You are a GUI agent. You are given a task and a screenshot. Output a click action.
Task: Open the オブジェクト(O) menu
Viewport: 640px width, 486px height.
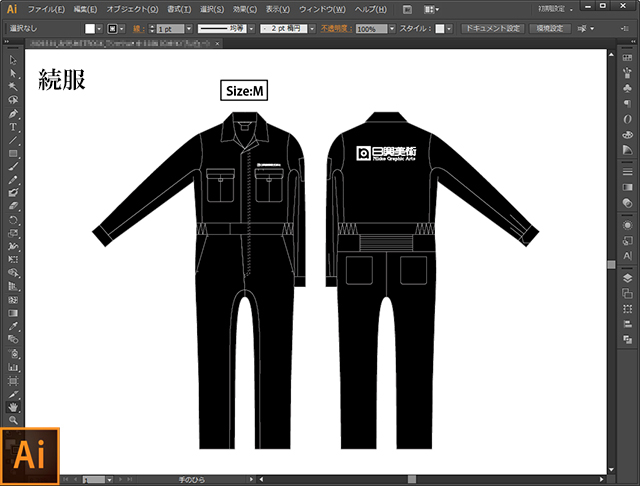click(132, 9)
